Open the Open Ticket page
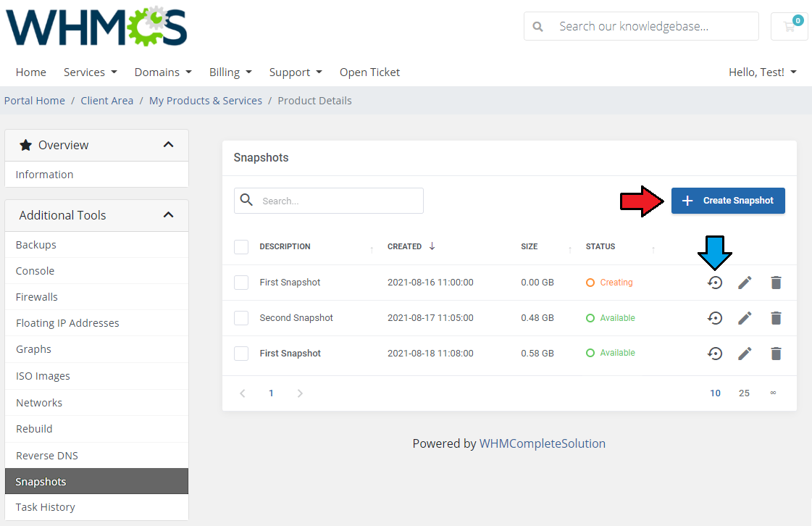Viewport: 812px width, 526px height. pyautogui.click(x=369, y=72)
